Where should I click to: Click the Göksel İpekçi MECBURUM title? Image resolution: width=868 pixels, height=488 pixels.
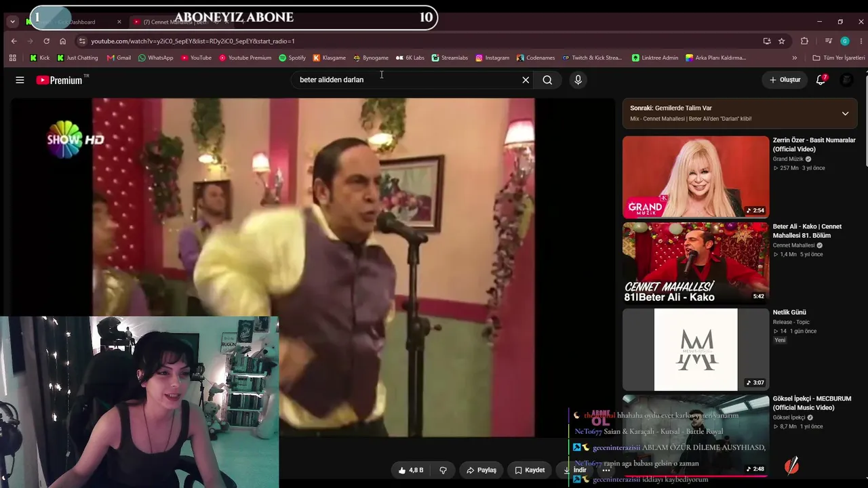812,403
